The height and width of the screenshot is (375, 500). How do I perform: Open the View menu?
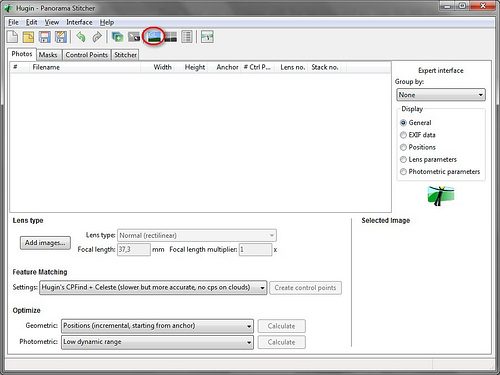click(x=52, y=22)
